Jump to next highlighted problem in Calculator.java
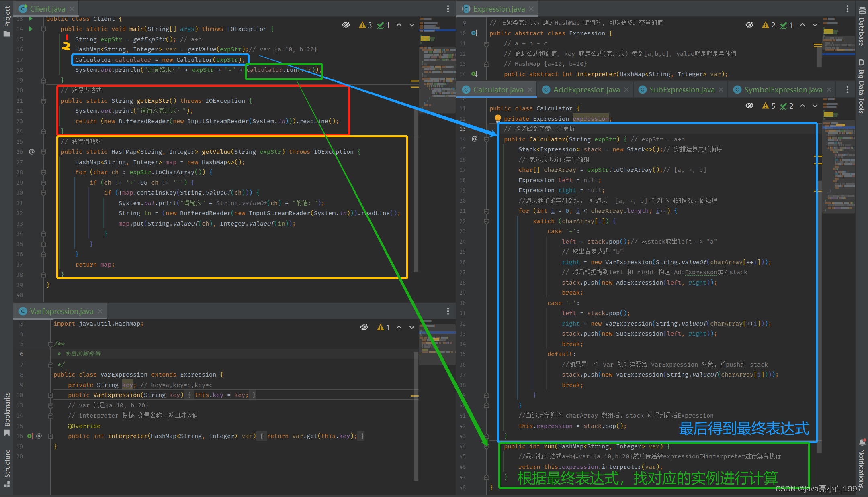The width and height of the screenshot is (868, 497). pos(815,106)
